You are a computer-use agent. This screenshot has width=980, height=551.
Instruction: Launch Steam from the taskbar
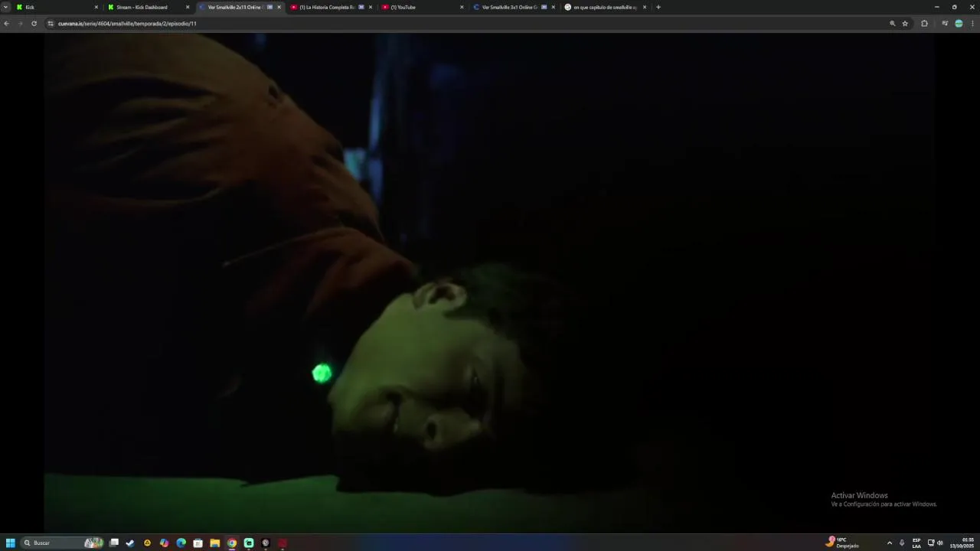(x=130, y=543)
